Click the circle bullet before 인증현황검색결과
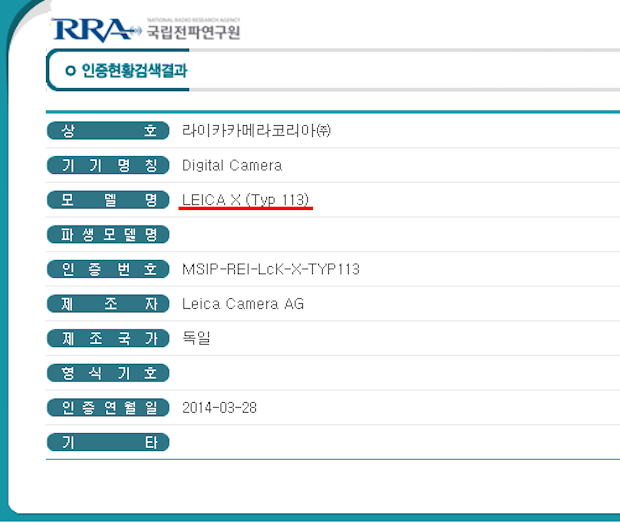 pos(69,71)
